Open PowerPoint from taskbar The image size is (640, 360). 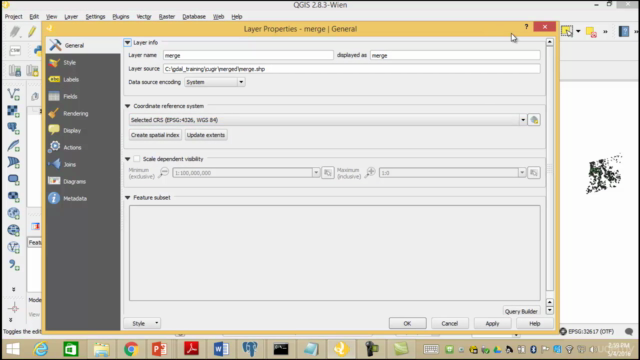coord(160,349)
